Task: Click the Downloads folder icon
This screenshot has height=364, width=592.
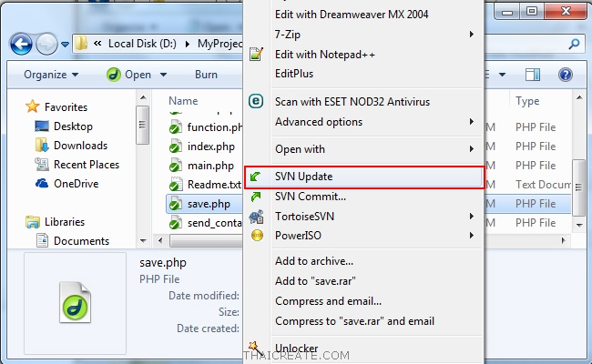Action: 42,145
